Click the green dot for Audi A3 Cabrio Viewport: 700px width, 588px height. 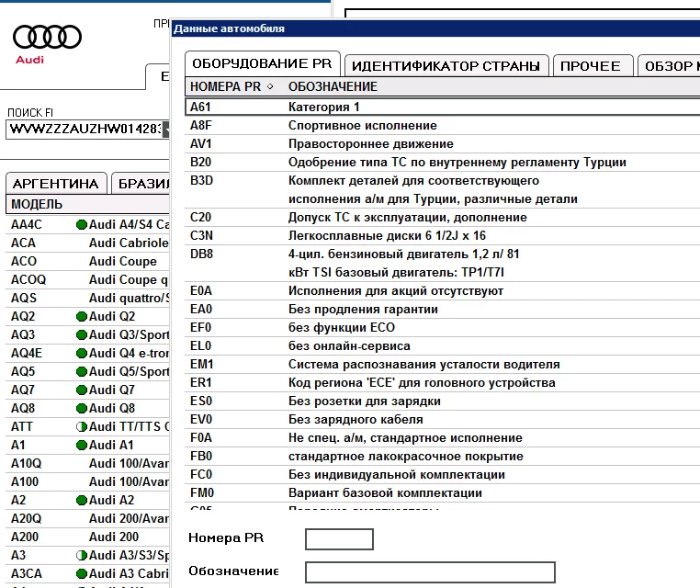point(81,573)
